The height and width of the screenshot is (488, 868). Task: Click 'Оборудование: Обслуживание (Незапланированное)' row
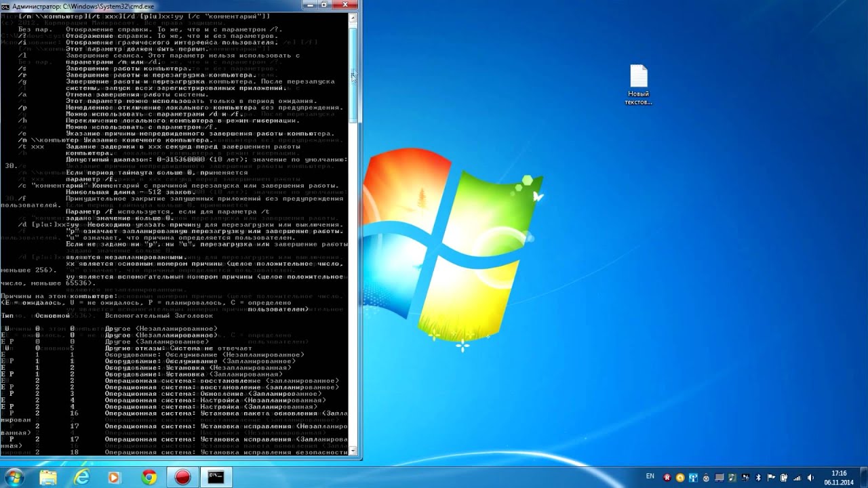[204, 354]
